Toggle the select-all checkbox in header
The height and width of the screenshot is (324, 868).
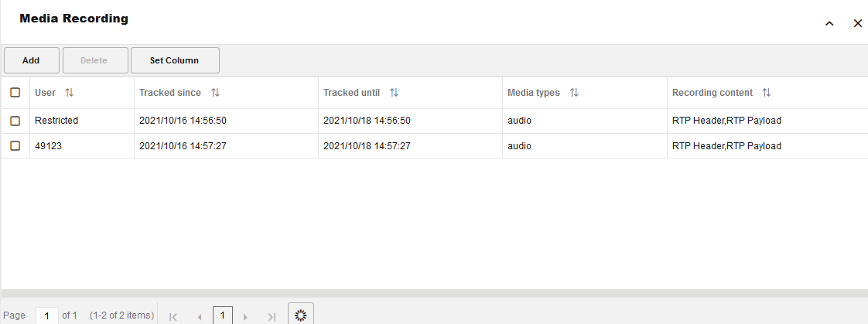click(15, 92)
